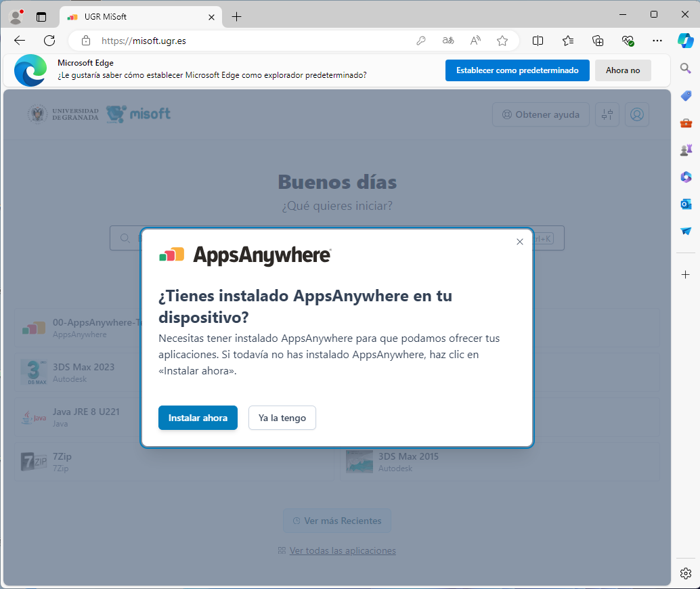The image size is (700, 589).
Task: Open the sidebar search icon
Action: [x=686, y=68]
